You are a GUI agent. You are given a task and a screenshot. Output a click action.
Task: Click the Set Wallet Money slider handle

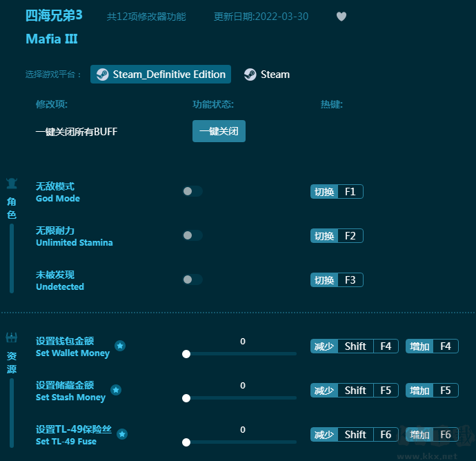pyautogui.click(x=186, y=353)
